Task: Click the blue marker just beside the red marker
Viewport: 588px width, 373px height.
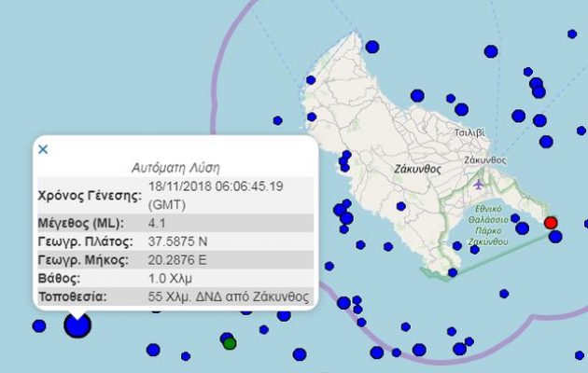Action: [556, 237]
